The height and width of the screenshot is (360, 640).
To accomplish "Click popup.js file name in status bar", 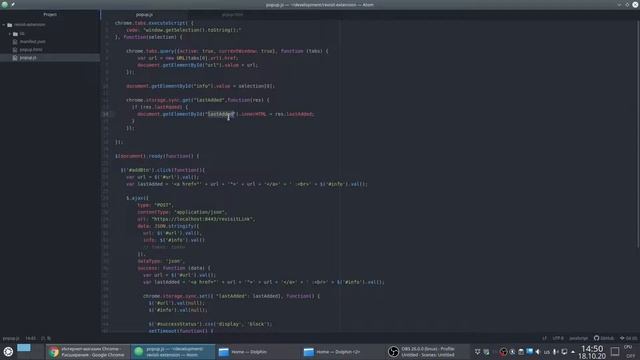I will coord(11,338).
